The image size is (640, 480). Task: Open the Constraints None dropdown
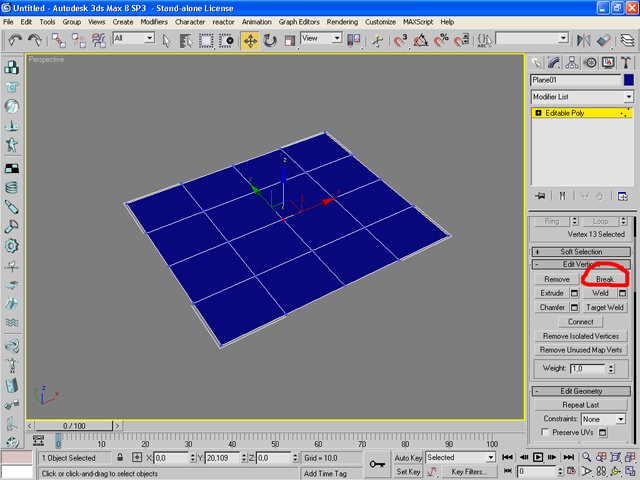tap(603, 419)
